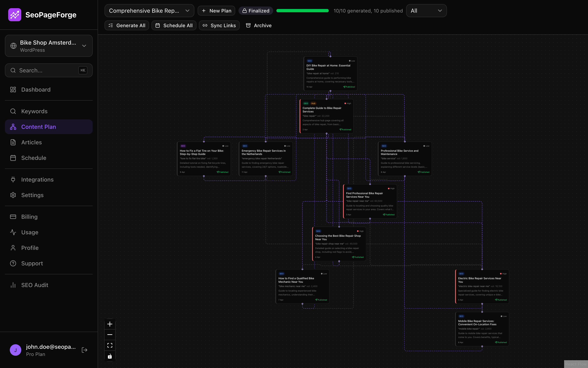Click the Keywords magnifier icon
Image resolution: width=588 pixels, height=368 pixels.
[13, 111]
